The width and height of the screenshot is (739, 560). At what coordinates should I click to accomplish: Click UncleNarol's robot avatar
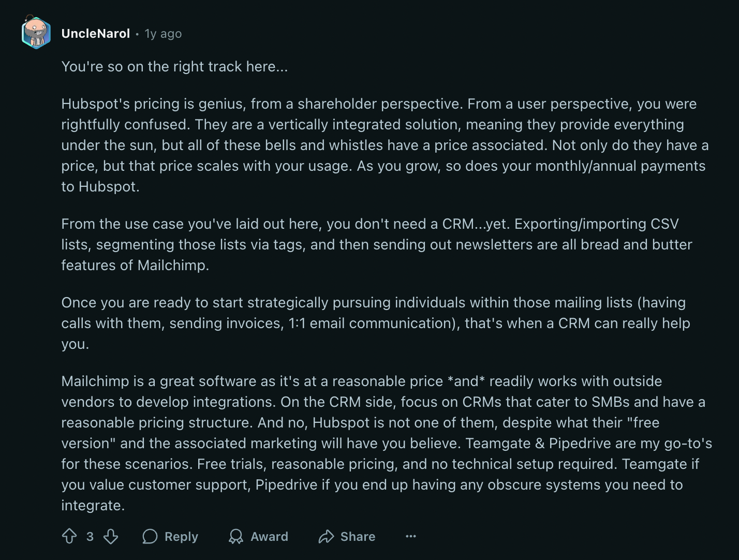[x=36, y=34]
